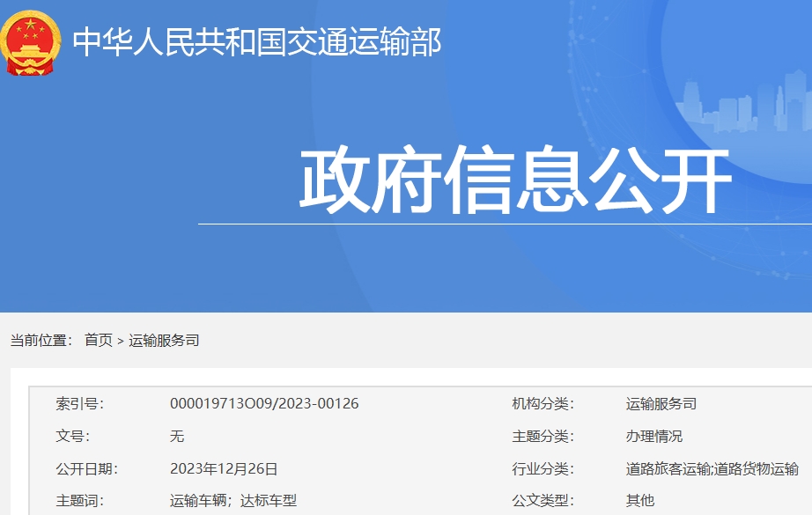This screenshot has width=812, height=515.
Task: Select the value 道路旅客运输;道路货物运输
Action: pyautogui.click(x=712, y=469)
